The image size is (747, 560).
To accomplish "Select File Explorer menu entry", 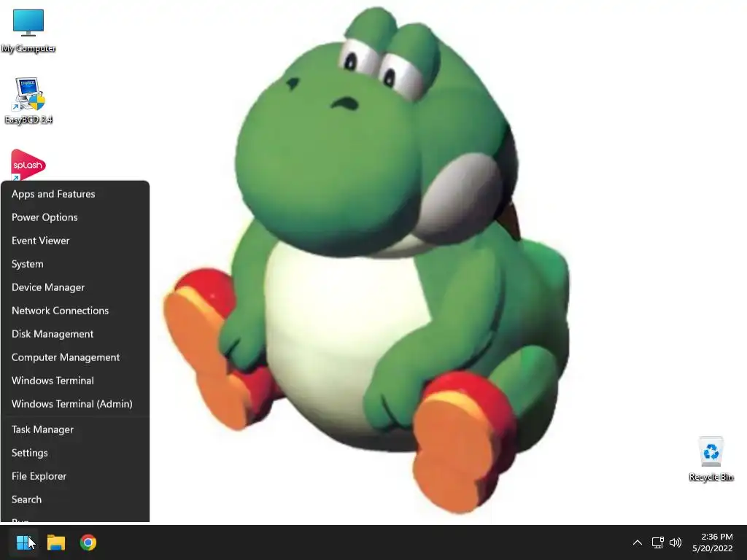I will click(75, 476).
